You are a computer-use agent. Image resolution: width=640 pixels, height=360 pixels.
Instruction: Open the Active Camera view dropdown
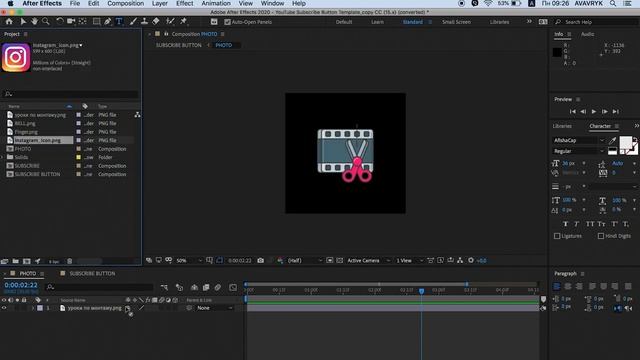point(369,260)
